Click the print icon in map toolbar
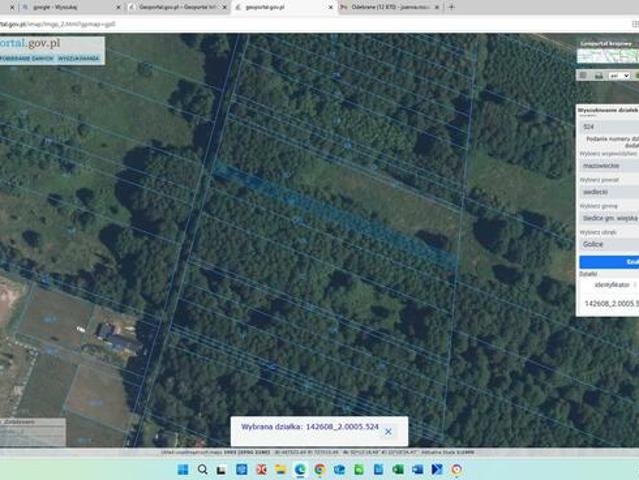Image resolution: width=639 pixels, height=480 pixels. [599, 75]
